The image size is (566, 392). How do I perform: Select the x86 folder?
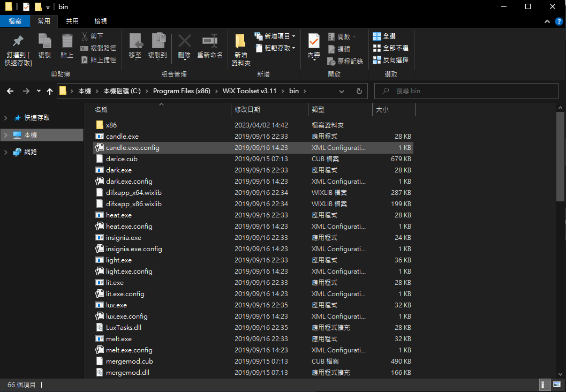[x=253, y=125]
